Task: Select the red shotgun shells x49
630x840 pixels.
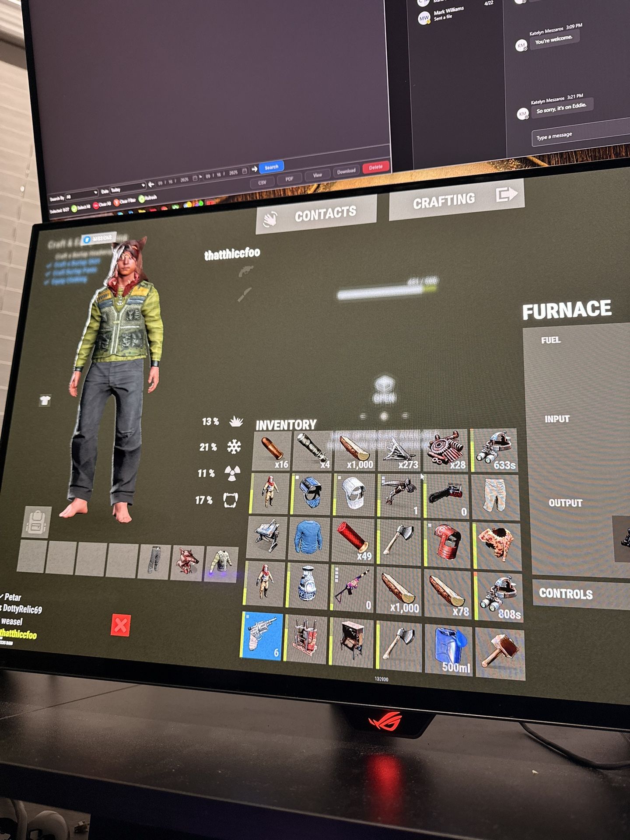Action: pos(353,540)
